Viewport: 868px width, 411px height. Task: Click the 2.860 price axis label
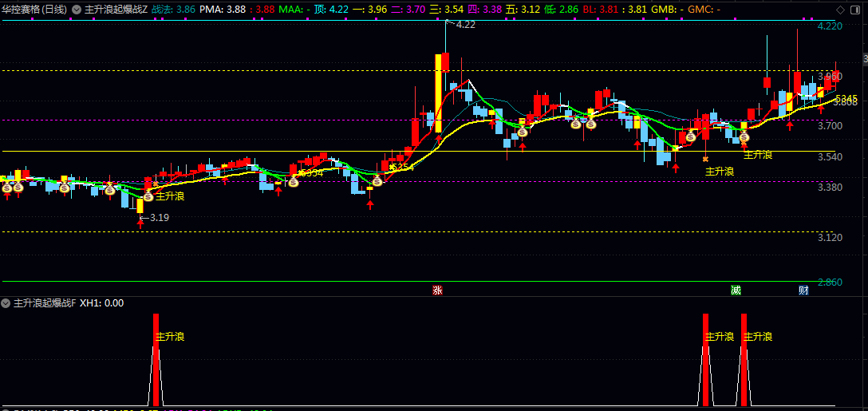click(830, 283)
